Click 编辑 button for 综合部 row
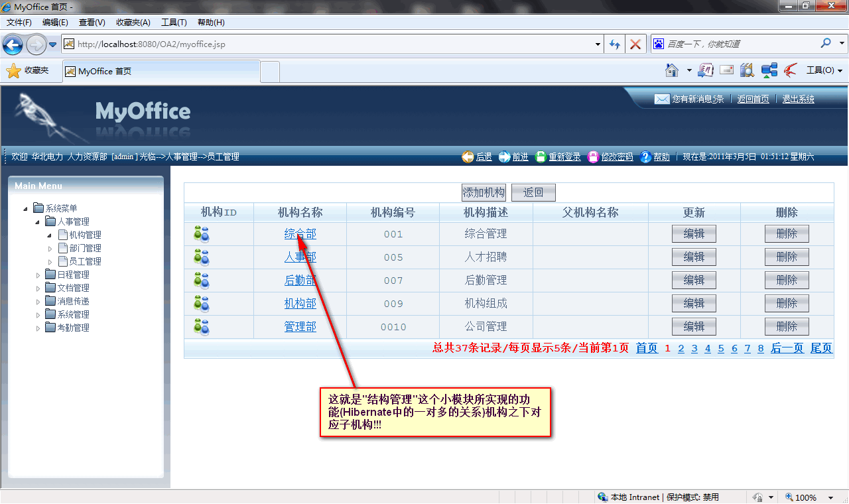This screenshot has height=504, width=849. point(694,234)
